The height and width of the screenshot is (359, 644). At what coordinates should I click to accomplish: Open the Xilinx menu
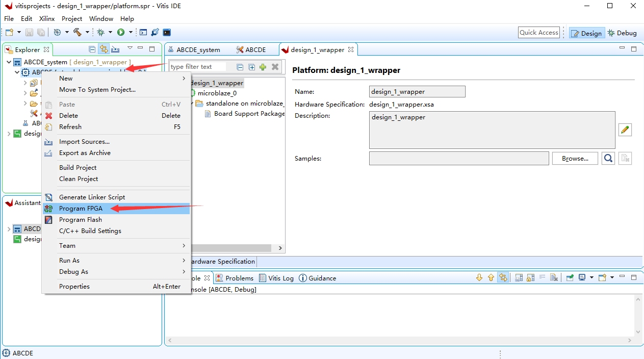click(x=46, y=18)
